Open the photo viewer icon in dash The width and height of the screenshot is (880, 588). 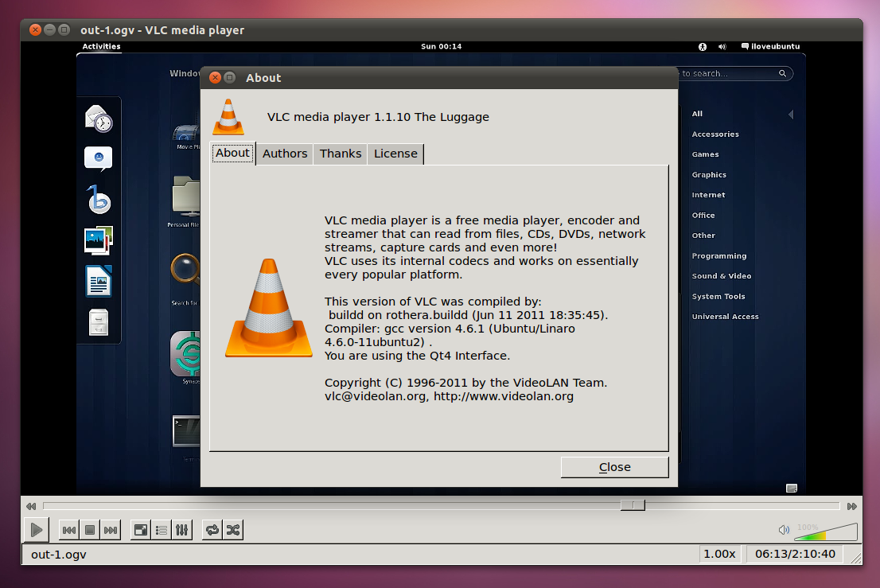98,241
